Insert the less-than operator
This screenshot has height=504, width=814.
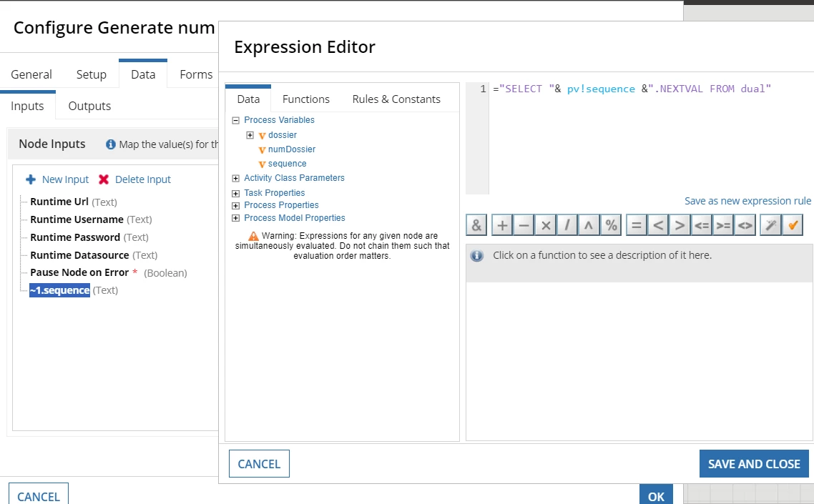click(658, 225)
